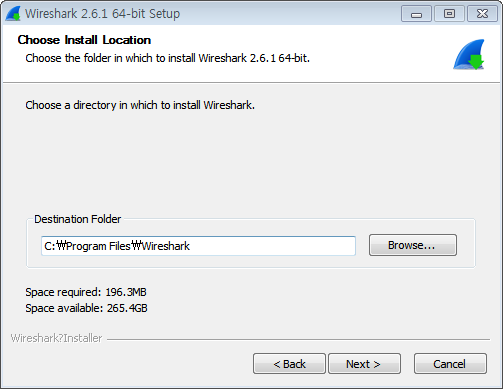Click the Browse... button

[x=413, y=245]
